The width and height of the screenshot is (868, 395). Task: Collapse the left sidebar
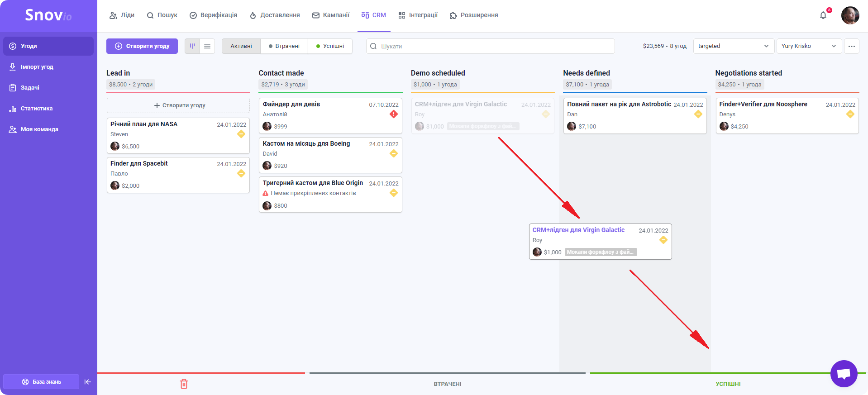(x=88, y=382)
